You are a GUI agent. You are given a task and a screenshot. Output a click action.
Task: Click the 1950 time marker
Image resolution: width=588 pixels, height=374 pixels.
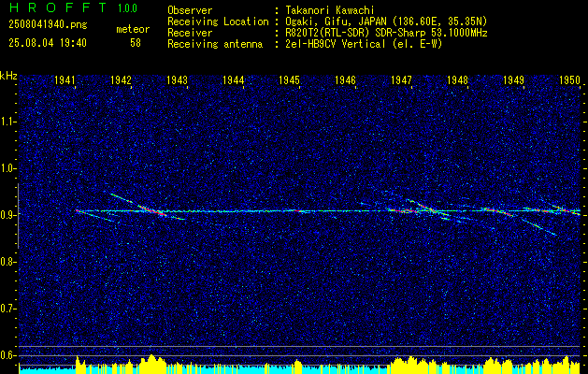point(569,79)
